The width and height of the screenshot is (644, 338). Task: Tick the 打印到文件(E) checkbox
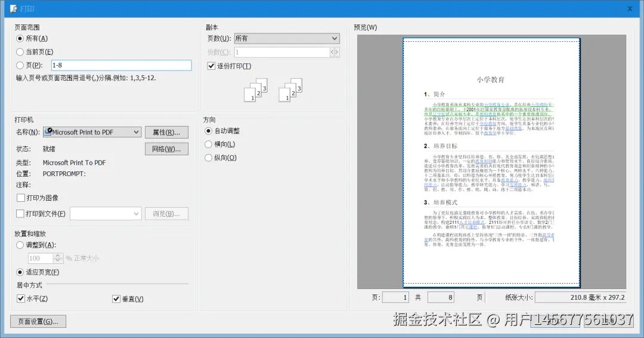(20, 214)
